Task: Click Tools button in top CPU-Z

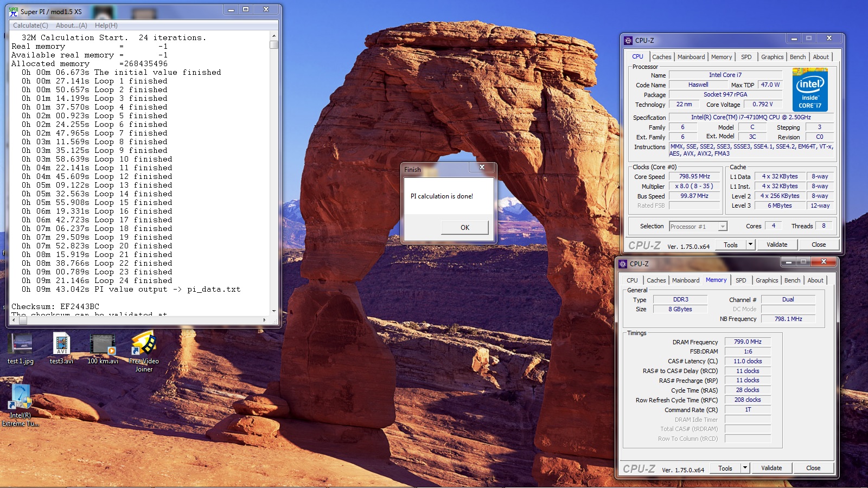Action: (x=731, y=245)
